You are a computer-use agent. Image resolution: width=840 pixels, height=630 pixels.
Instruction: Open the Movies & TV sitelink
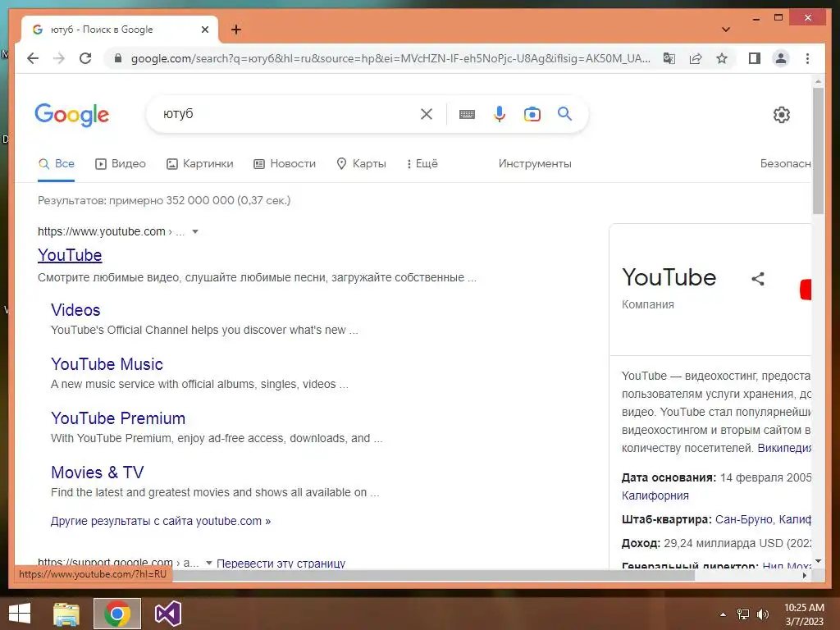coord(98,472)
